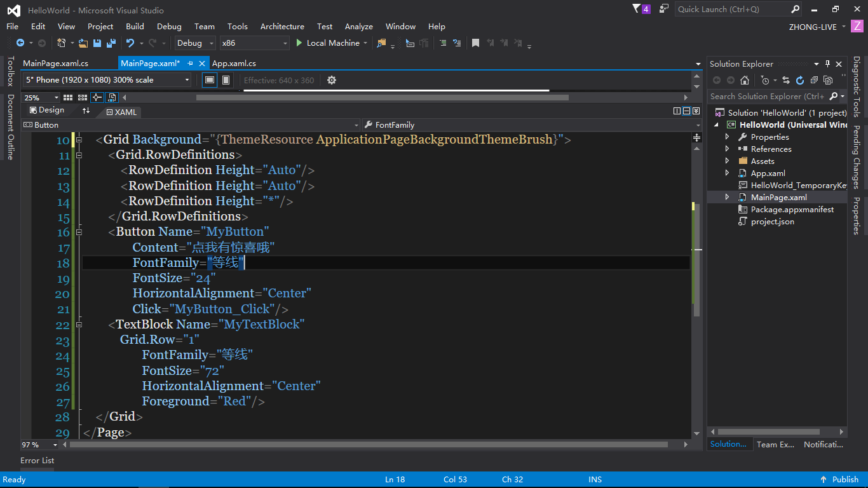868x488 pixels.
Task: Open the Diagnostic Tools side tab
Action: [857, 87]
